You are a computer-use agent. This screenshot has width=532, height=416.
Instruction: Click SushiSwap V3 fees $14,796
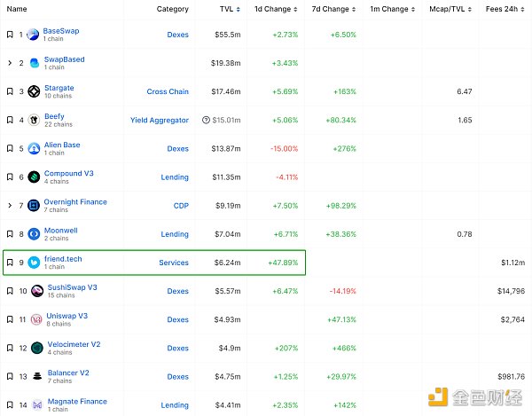tap(511, 291)
